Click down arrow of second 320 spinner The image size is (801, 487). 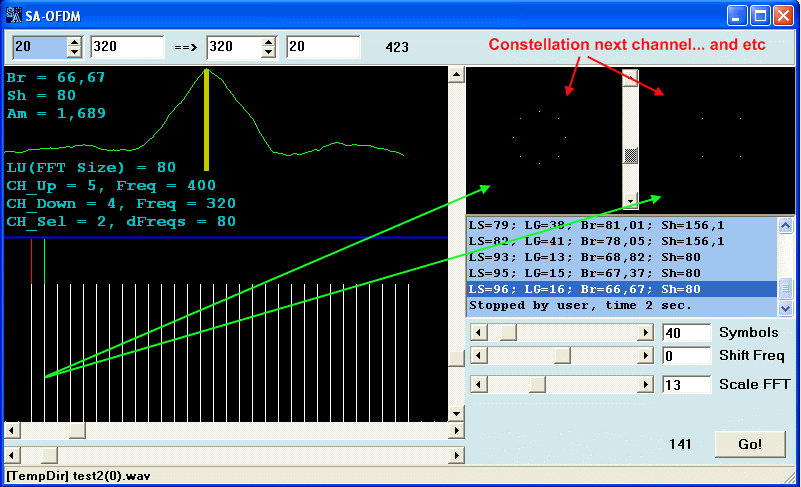(x=267, y=52)
